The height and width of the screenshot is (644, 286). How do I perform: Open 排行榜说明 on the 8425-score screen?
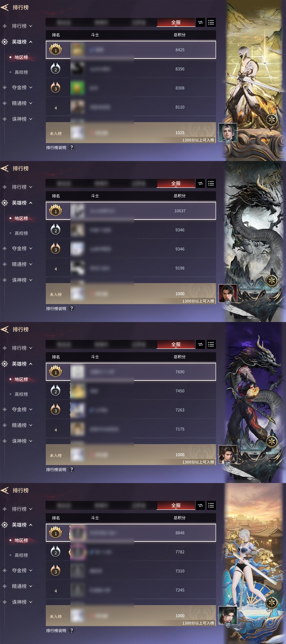coord(56,148)
